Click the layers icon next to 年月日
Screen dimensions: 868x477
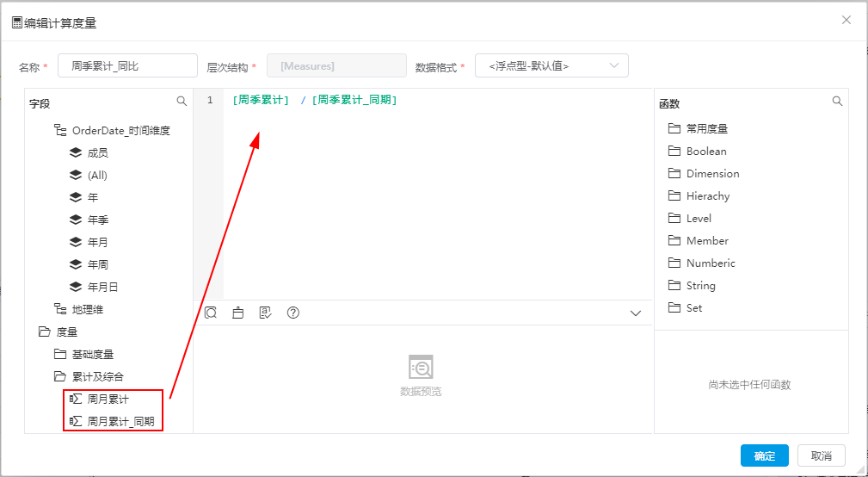pyautogui.click(x=76, y=287)
